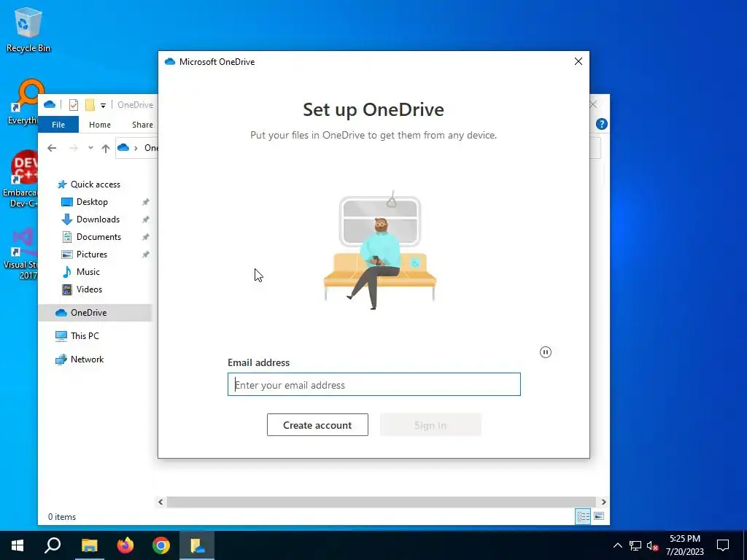Screen dimensions: 747x560
Task: Select OneDrive in the navigation pane
Action: [96, 313]
